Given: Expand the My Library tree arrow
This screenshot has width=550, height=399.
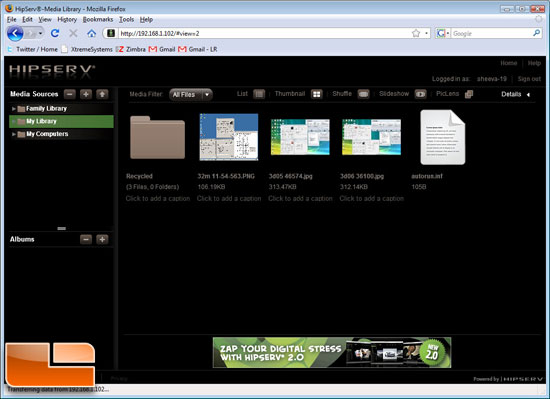Looking at the screenshot, I should point(14,121).
